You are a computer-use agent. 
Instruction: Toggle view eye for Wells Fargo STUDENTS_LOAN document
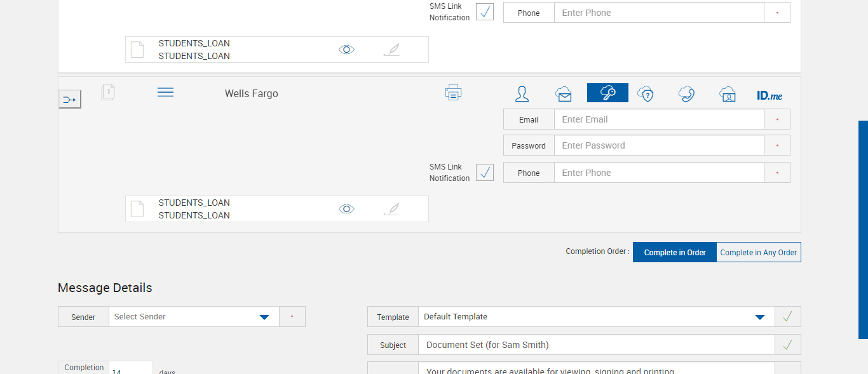pyautogui.click(x=346, y=209)
